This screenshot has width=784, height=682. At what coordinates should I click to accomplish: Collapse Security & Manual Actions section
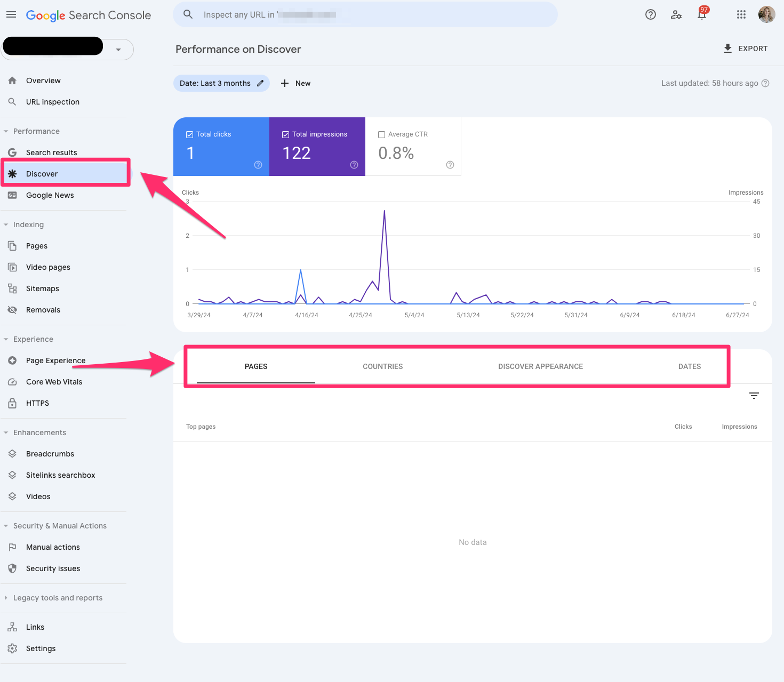coord(6,526)
